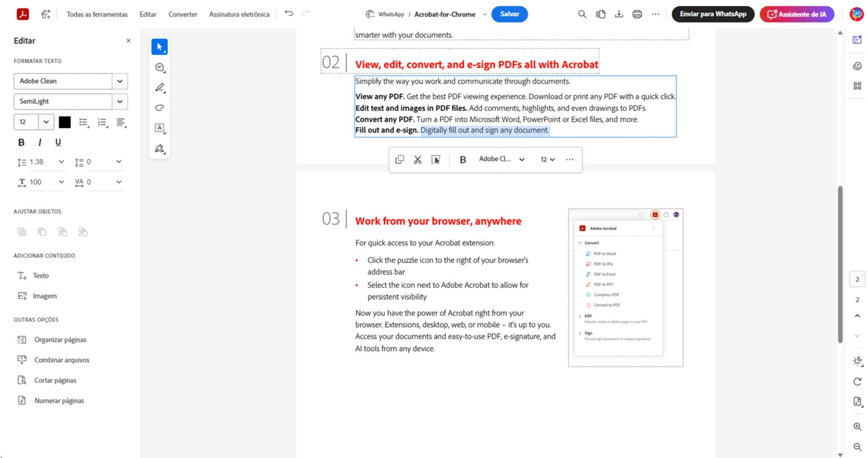
Task: Open Cortar páginas option
Action: (x=47, y=381)
